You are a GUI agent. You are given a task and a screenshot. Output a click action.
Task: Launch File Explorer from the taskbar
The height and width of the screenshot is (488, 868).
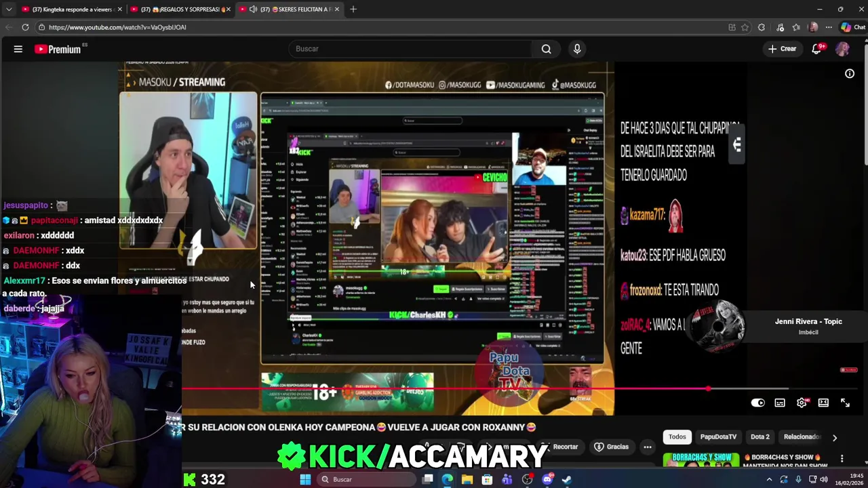[x=467, y=479]
